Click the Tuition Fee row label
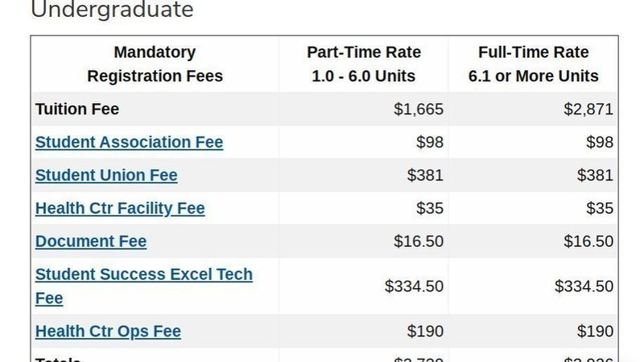The width and height of the screenshot is (644, 362). coord(77,109)
